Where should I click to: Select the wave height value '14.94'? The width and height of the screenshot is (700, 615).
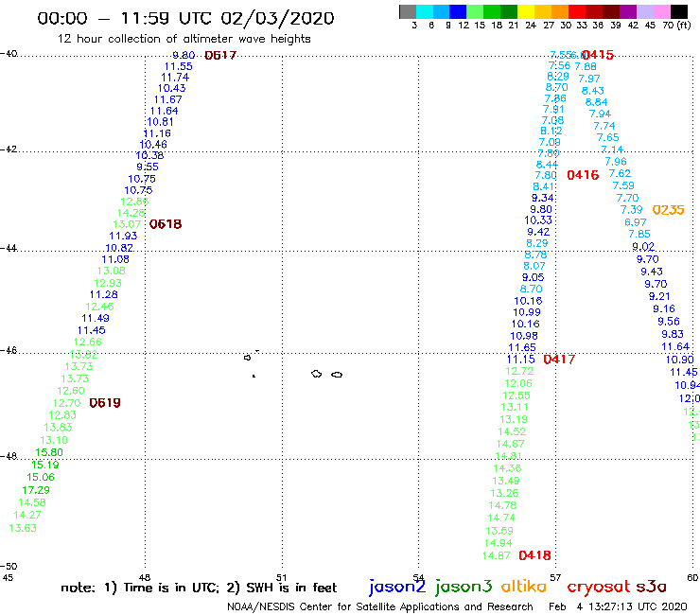499,543
